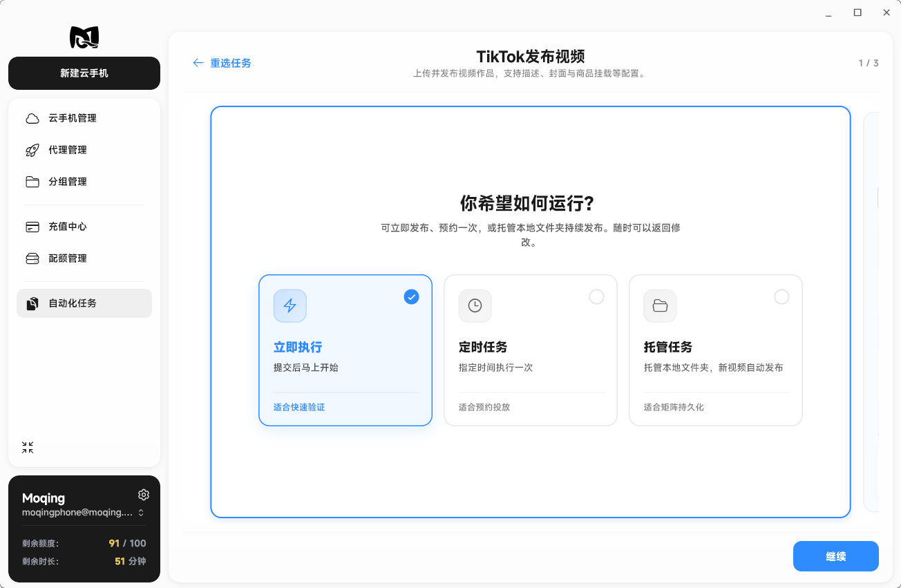Click the 适合预约投放 text
901x588 pixels.
coord(484,407)
